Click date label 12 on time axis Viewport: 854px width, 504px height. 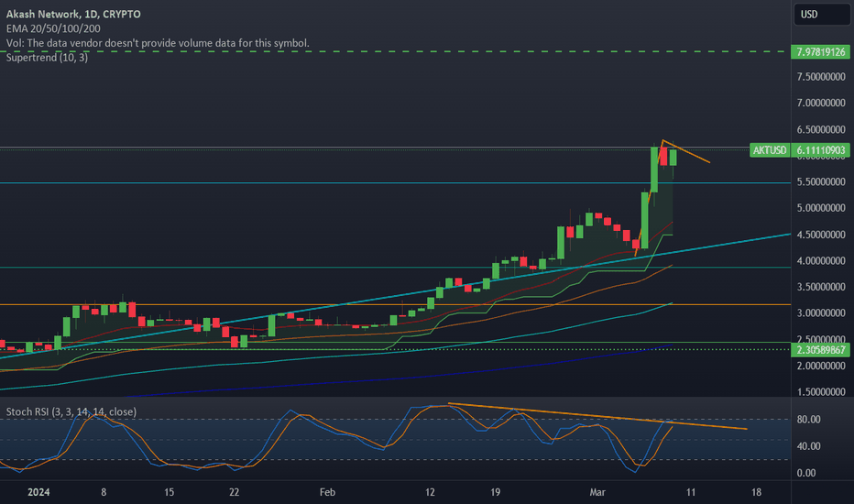[x=430, y=492]
